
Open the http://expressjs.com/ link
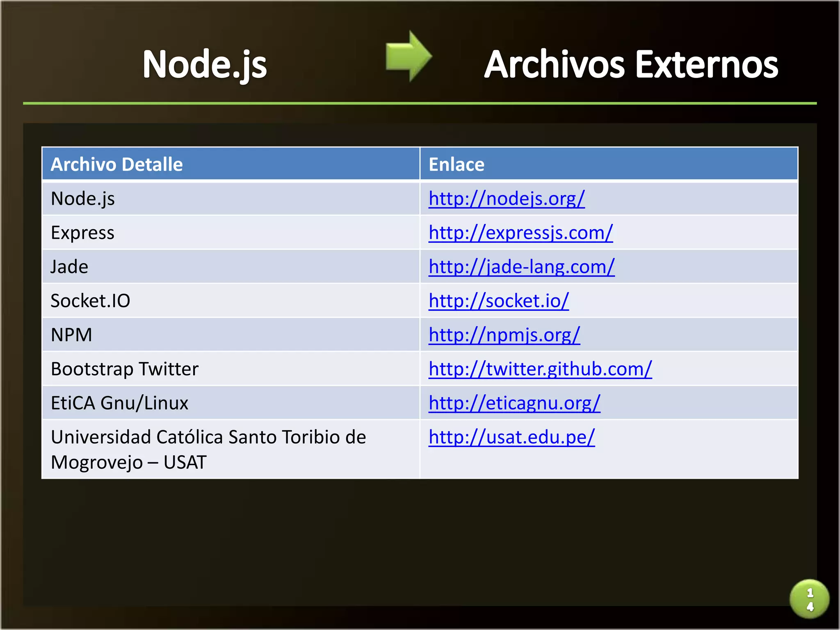pos(520,233)
